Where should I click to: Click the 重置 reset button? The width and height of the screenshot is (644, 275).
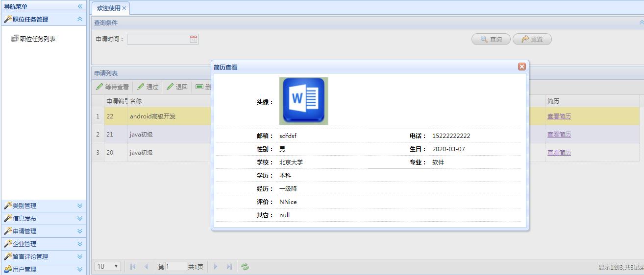pos(532,39)
